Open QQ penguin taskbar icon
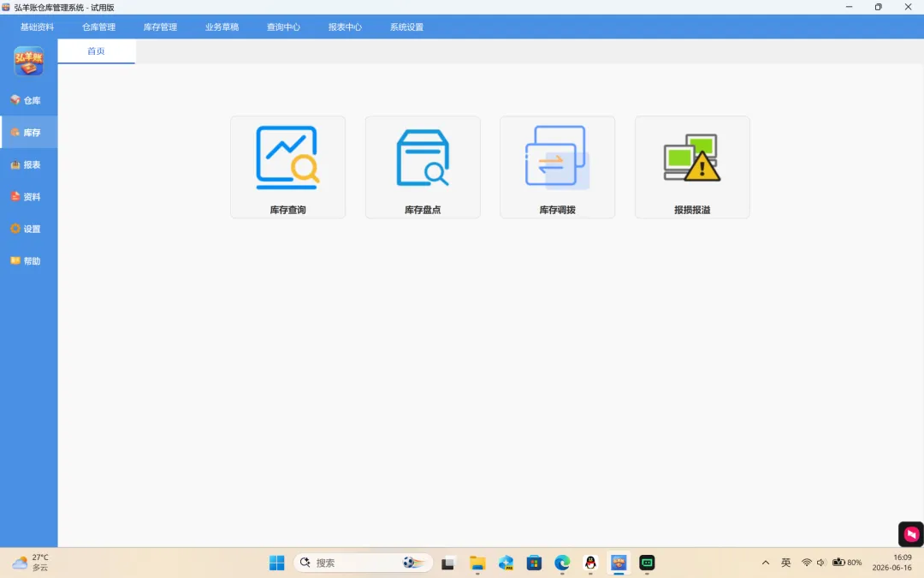This screenshot has height=578, width=924. (590, 563)
